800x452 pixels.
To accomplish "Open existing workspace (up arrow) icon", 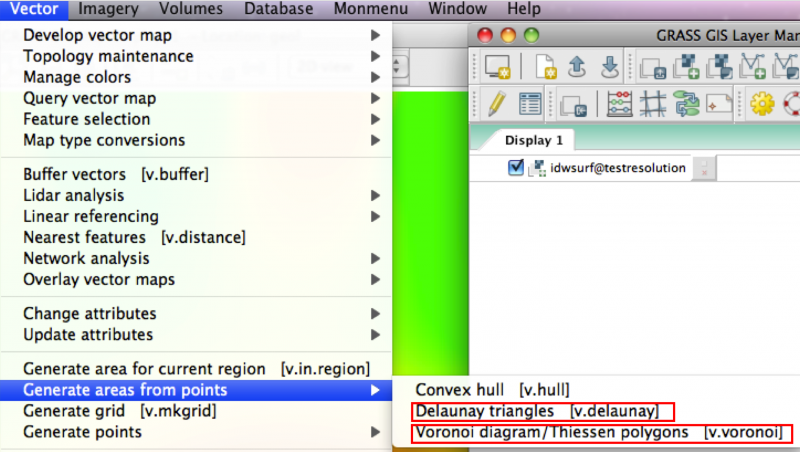I will pos(577,67).
